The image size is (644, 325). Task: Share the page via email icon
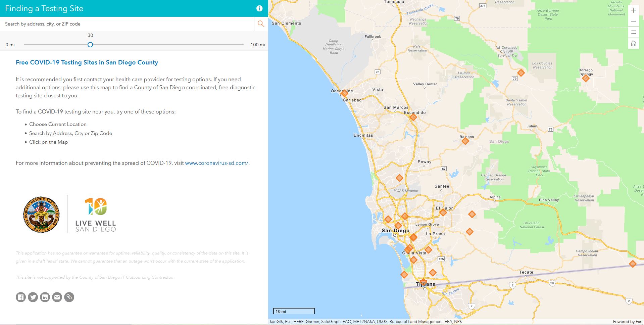(57, 297)
